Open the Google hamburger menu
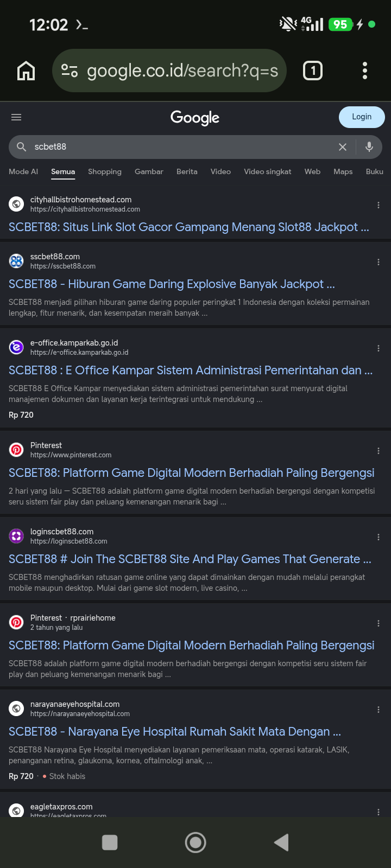 pyautogui.click(x=16, y=117)
